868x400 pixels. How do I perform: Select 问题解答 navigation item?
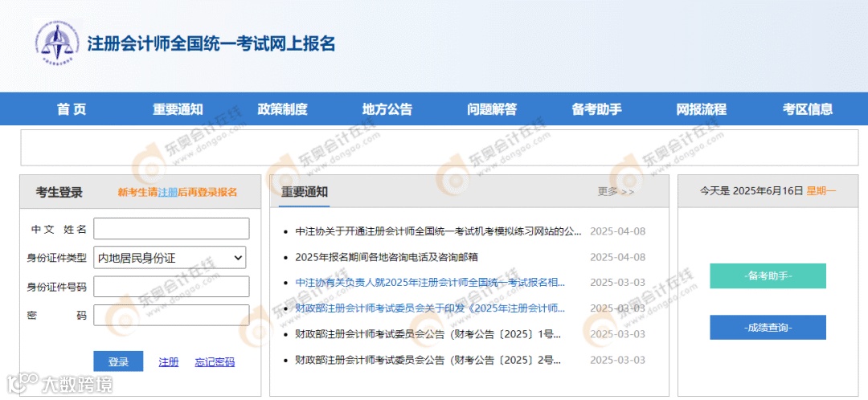pos(492,109)
